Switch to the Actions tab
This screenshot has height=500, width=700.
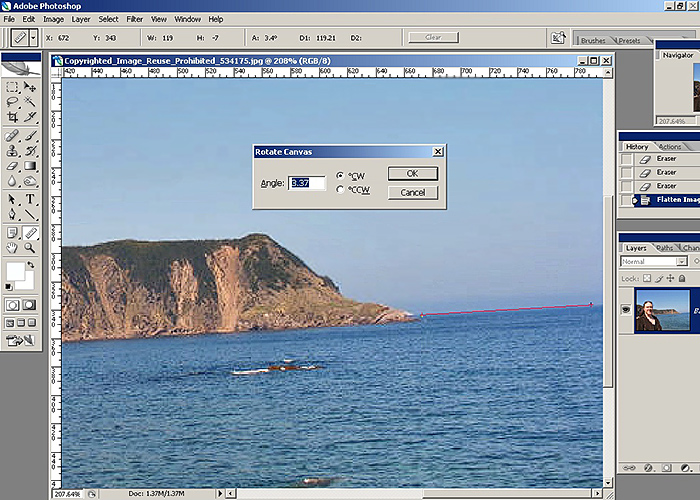click(x=670, y=147)
